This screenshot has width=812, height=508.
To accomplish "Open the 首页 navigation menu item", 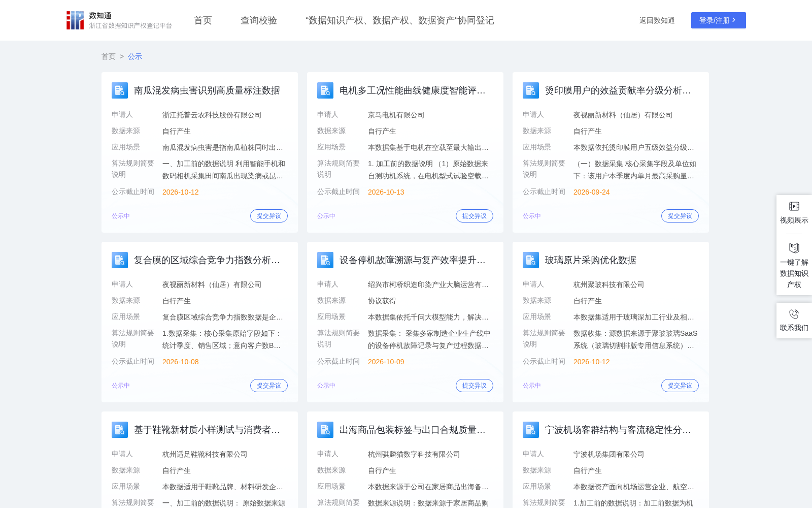I will point(203,20).
